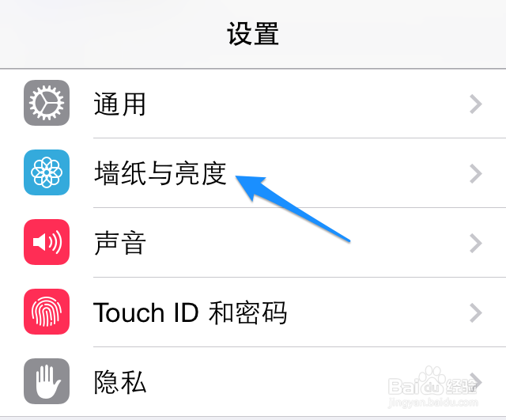This screenshot has width=506, height=420.
Task: Tap the fingerprint Touch ID icon
Action: [47, 312]
